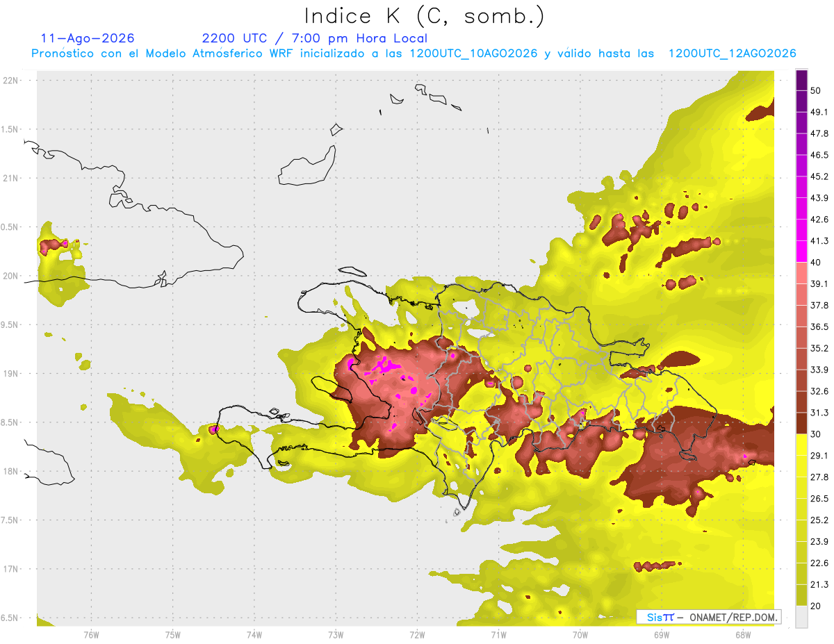The height and width of the screenshot is (644, 834).
Task: Click the colorbar value '47.8'
Action: [x=819, y=133]
